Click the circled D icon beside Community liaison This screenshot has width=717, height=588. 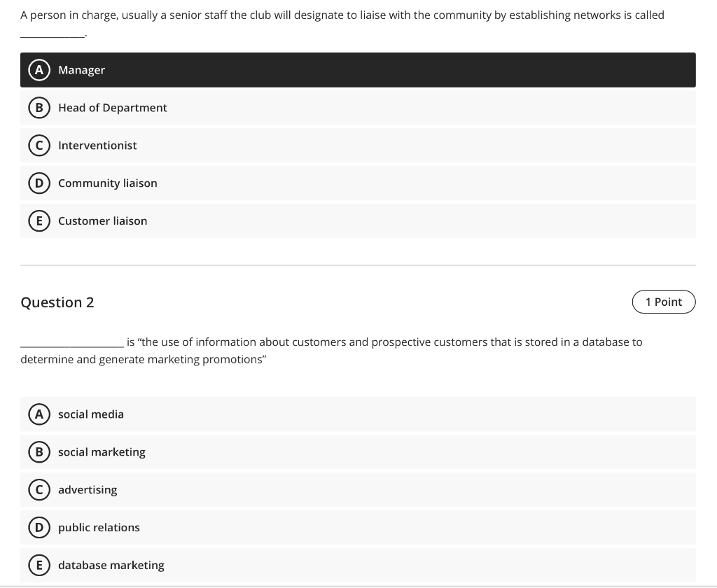(x=39, y=183)
